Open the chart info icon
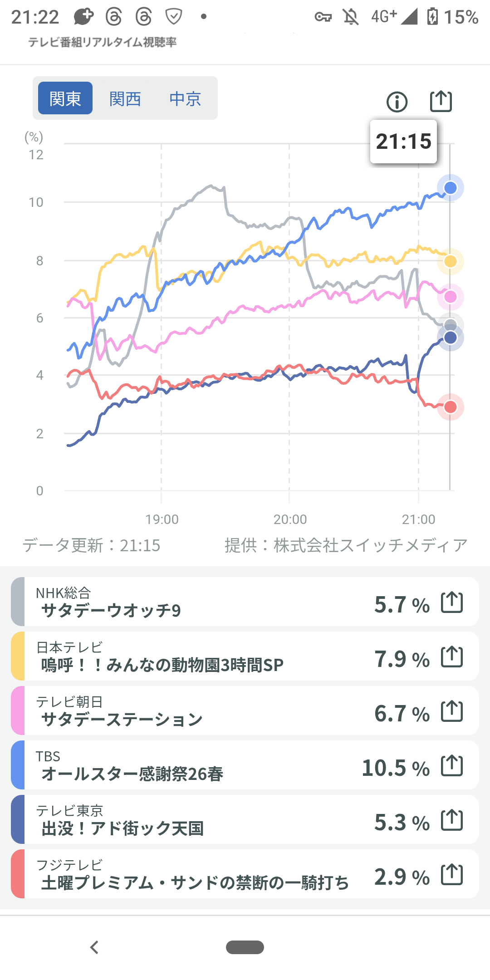 point(397,102)
